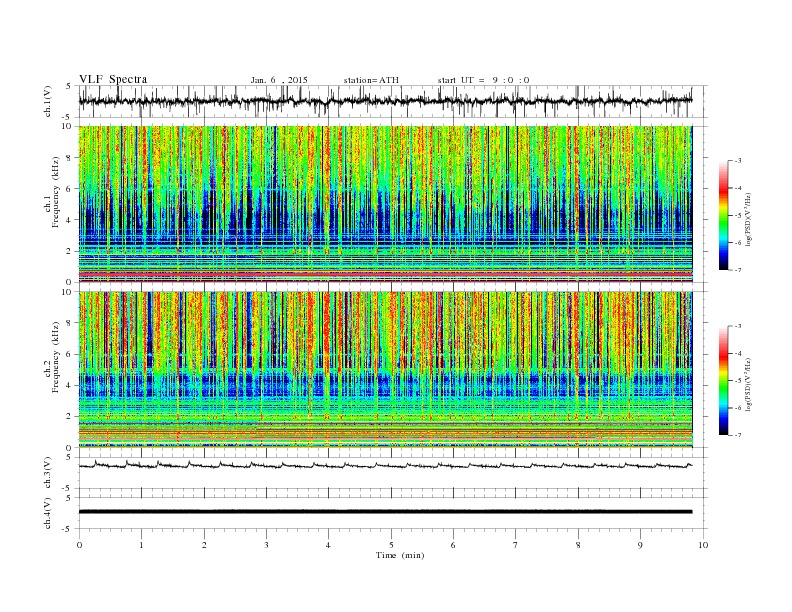The image size is (792, 612).
Task: Click the ch.2 spectrogram panel
Action: point(385,370)
